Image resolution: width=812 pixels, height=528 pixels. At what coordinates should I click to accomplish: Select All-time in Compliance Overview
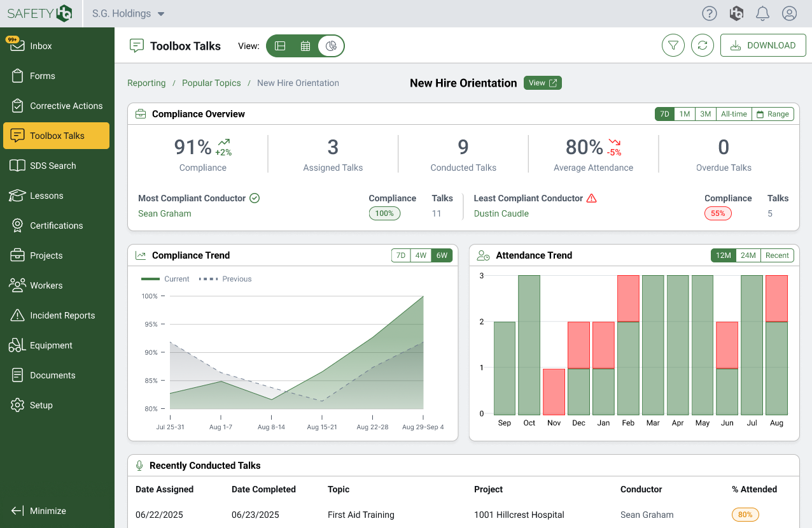(734, 114)
